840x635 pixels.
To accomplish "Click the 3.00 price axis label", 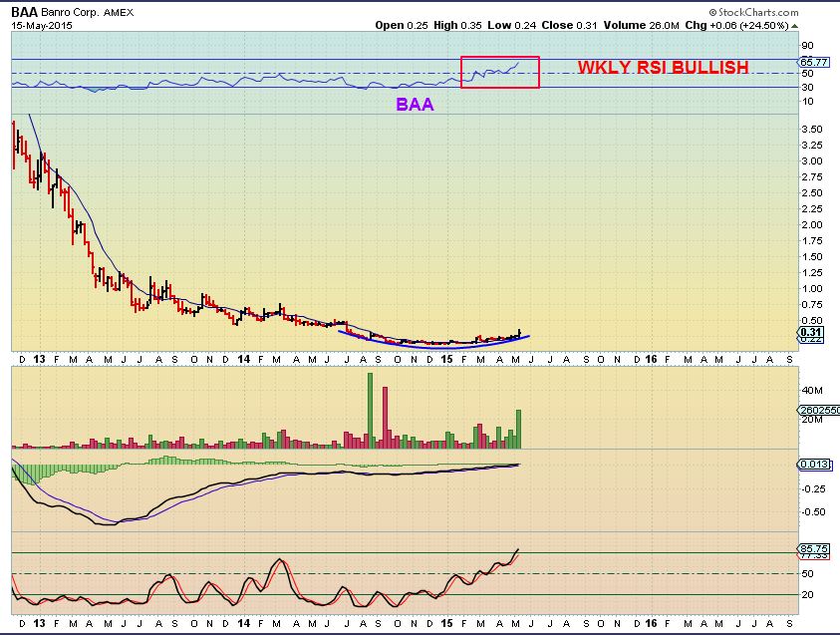I will [812, 160].
